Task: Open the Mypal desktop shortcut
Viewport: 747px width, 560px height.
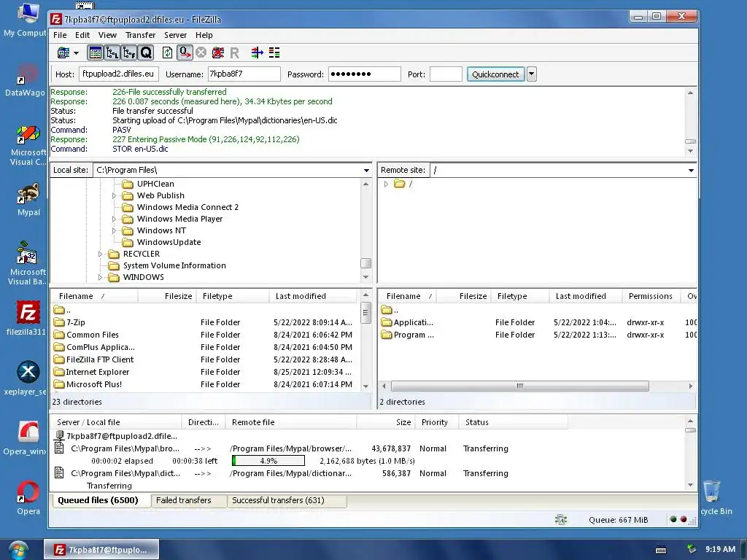Action: click(x=28, y=199)
